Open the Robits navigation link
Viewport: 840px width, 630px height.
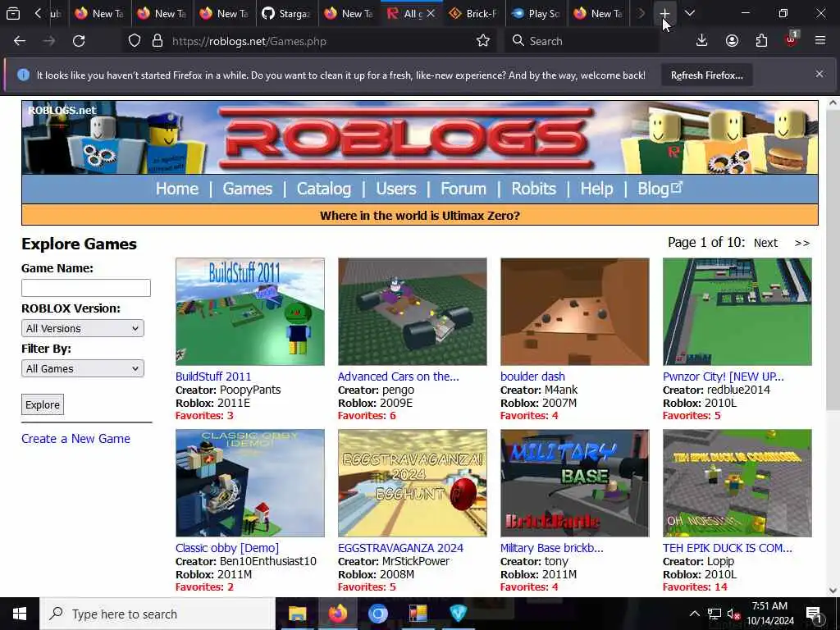click(x=533, y=189)
